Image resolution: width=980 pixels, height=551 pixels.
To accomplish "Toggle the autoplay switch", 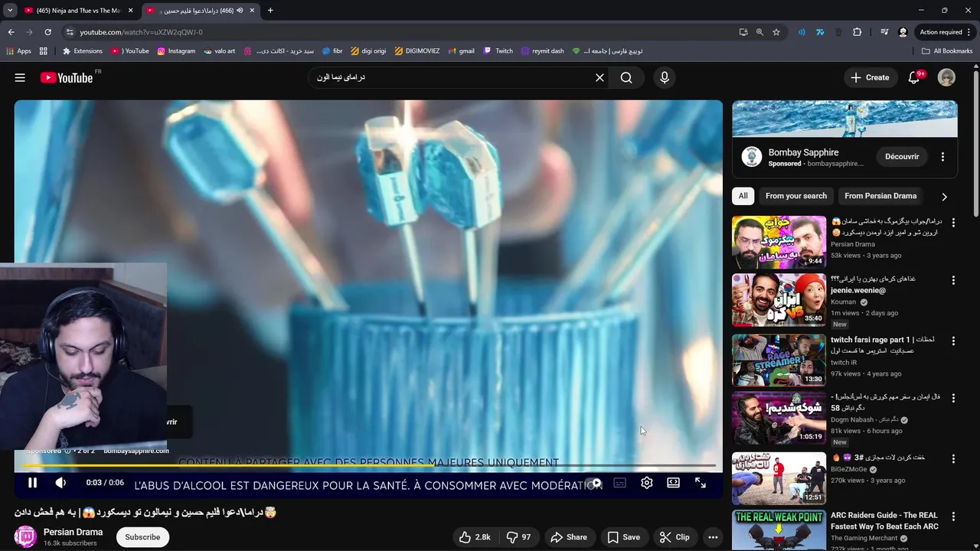I will click(594, 483).
